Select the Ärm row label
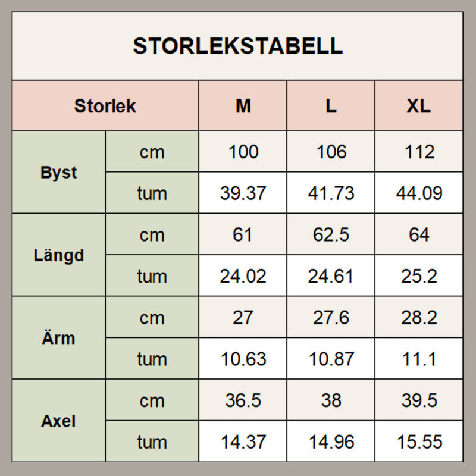This screenshot has width=476, height=476. (59, 338)
